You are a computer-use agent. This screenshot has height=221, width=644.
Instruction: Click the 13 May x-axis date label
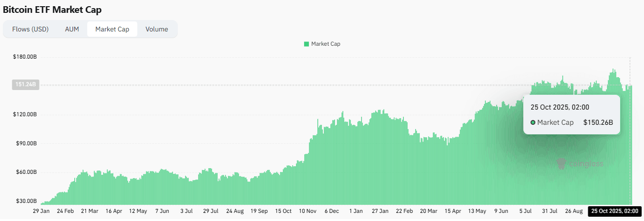coord(477,211)
